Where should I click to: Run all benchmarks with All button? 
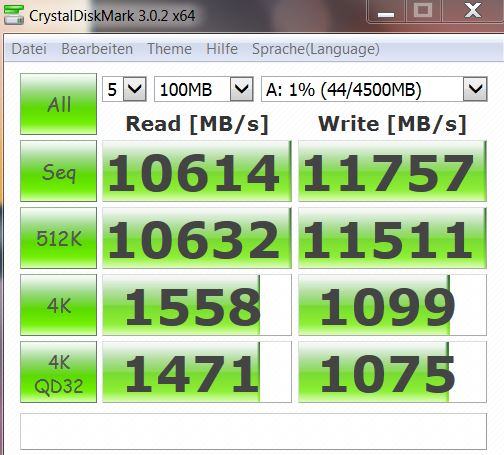tap(59, 104)
